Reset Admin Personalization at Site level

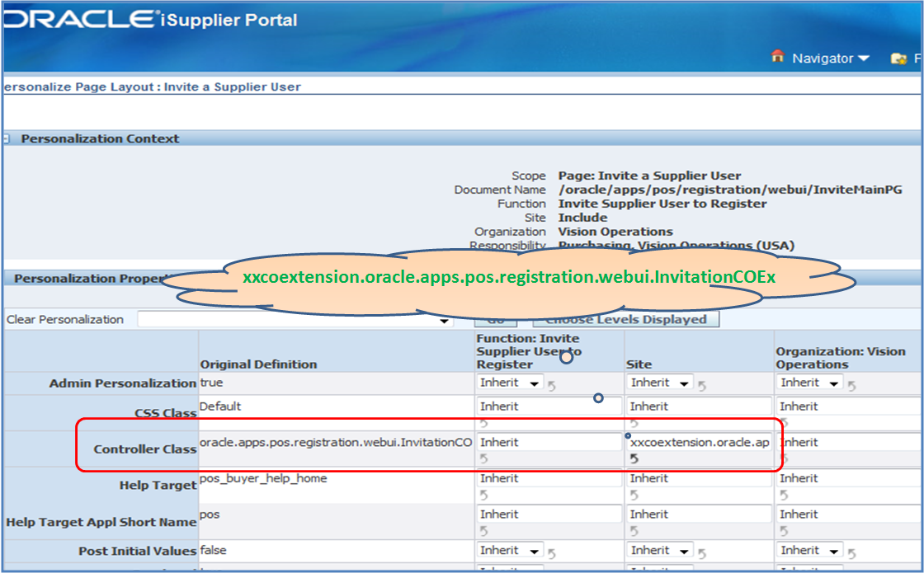click(x=702, y=386)
